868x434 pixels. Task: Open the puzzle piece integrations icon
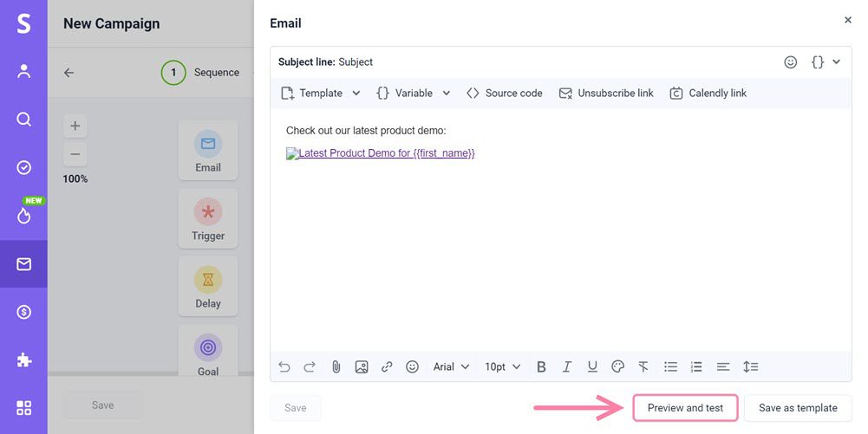tap(23, 360)
